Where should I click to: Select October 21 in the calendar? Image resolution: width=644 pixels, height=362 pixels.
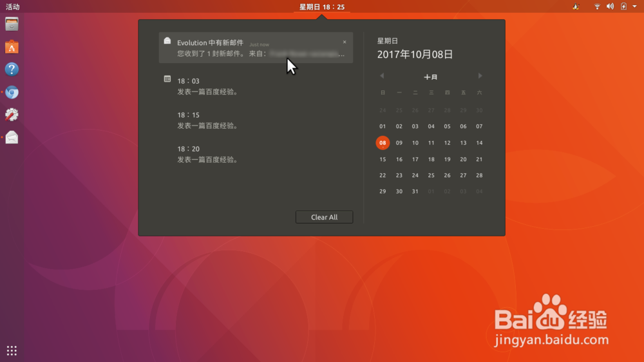coord(479,159)
